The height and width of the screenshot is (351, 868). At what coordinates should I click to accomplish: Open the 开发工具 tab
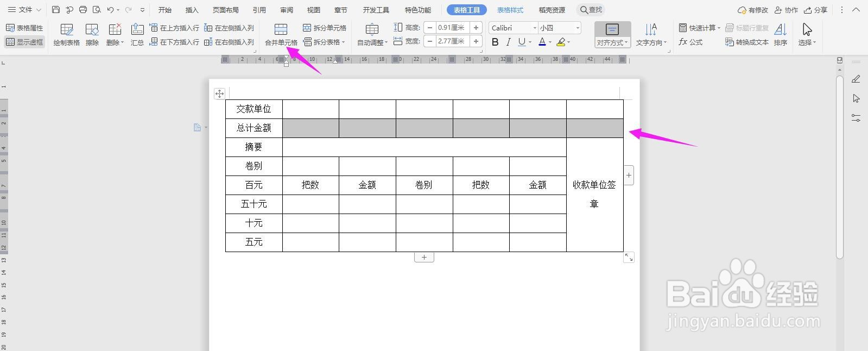click(376, 10)
